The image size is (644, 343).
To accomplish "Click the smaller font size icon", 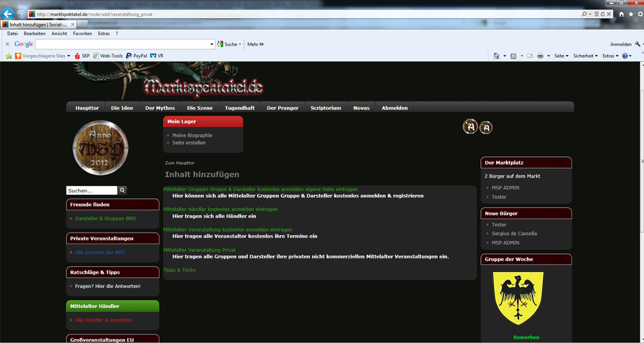I will tap(486, 128).
